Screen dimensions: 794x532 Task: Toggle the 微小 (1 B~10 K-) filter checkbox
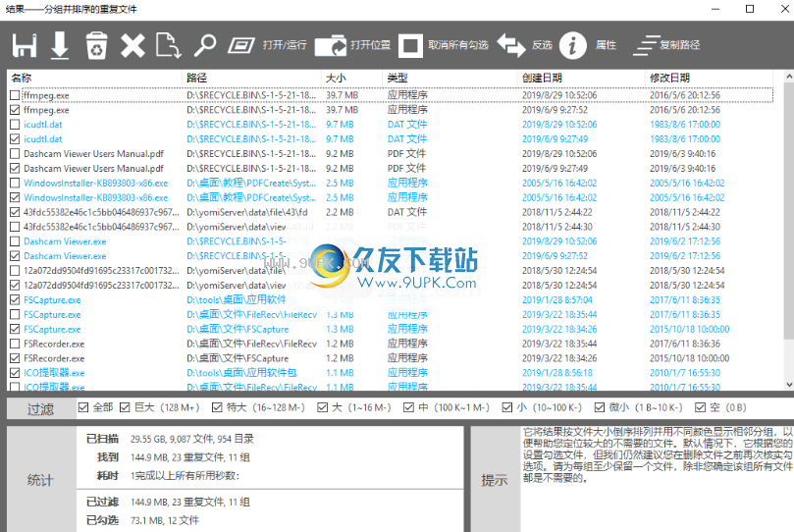click(x=600, y=407)
